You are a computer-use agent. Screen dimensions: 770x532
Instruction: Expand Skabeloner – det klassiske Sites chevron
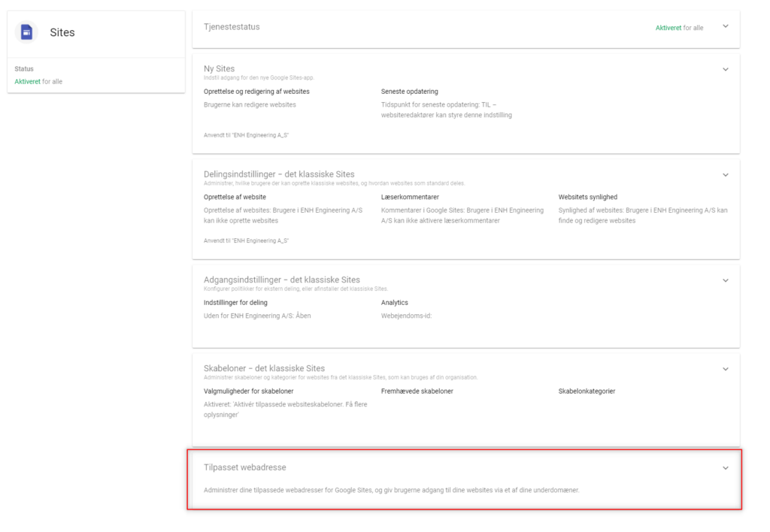click(726, 369)
